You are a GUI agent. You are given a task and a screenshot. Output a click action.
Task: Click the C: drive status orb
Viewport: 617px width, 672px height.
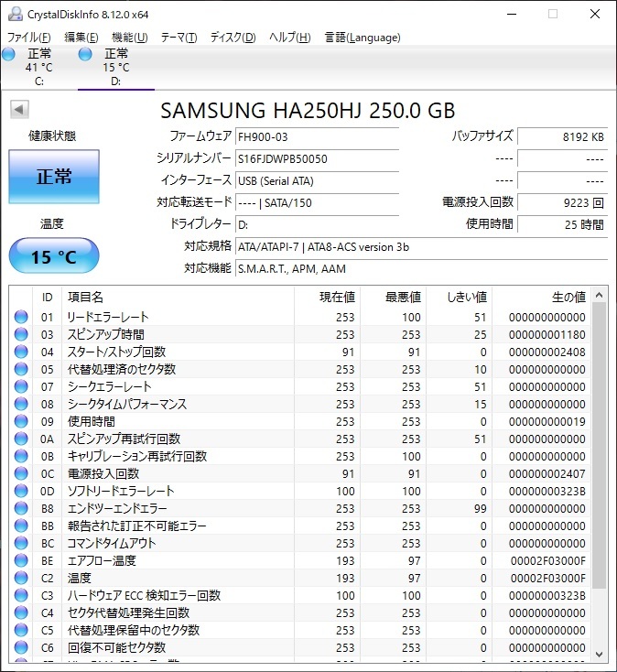coord(9,55)
